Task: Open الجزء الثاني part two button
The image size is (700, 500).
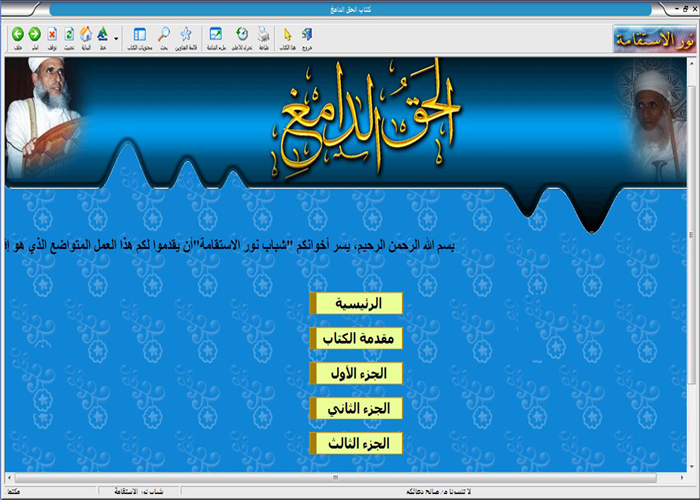Action: [356, 408]
